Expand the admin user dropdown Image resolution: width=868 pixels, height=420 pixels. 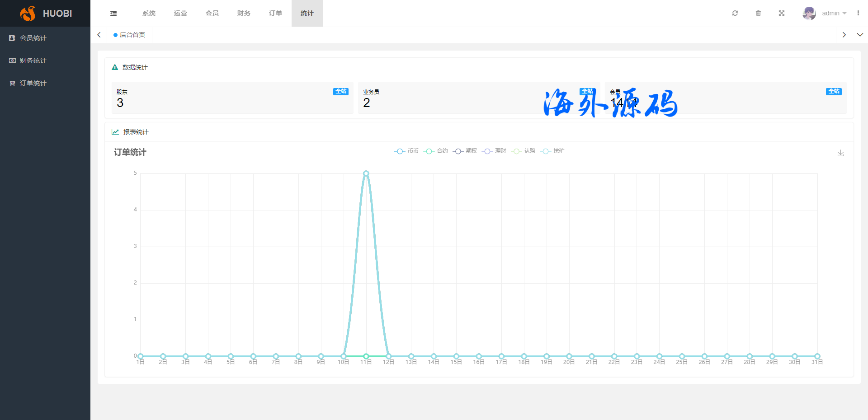tap(834, 13)
